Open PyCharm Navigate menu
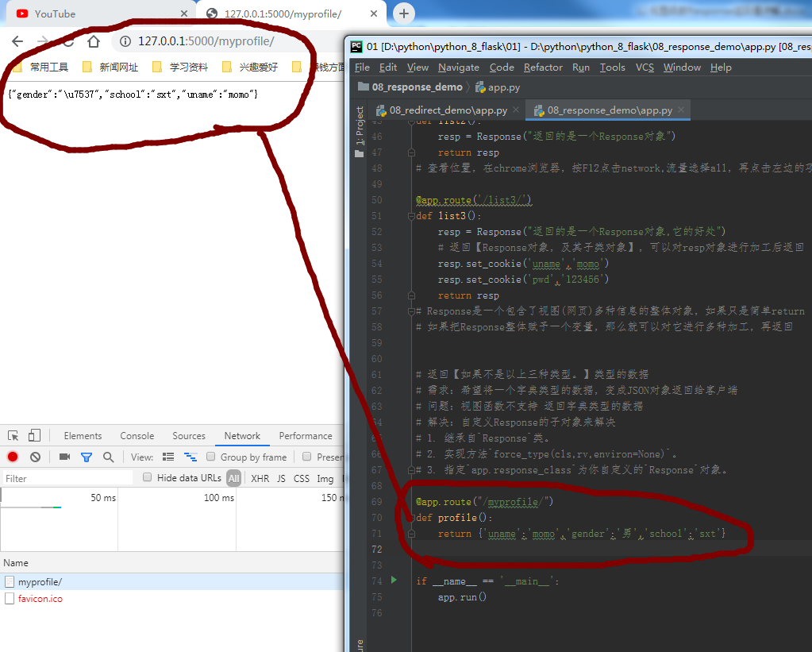The image size is (812, 652). (x=458, y=68)
